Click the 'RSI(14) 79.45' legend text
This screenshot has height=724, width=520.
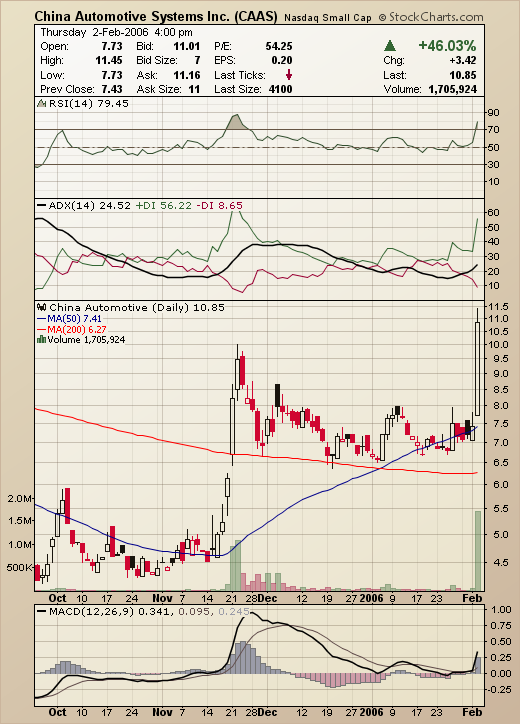click(x=89, y=103)
